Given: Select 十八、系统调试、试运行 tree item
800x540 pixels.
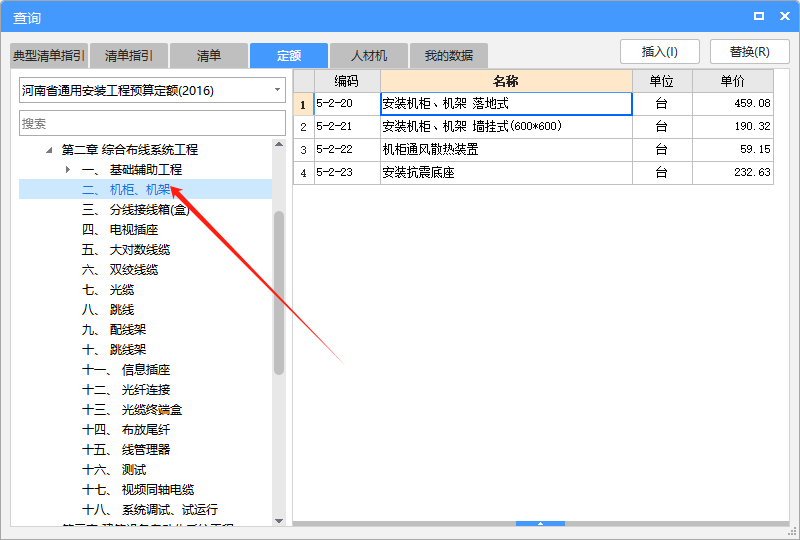Looking at the screenshot, I should click(x=150, y=509).
